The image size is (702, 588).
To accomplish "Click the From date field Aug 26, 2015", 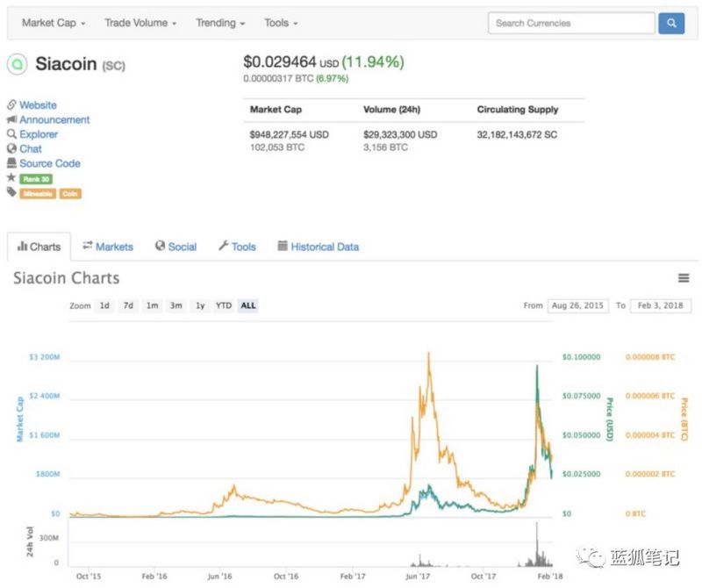I will click(577, 306).
